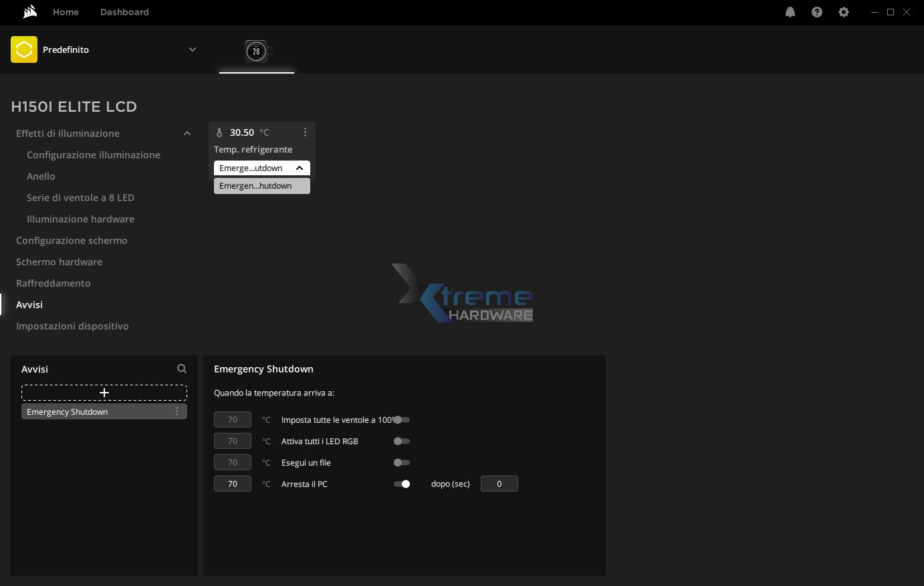This screenshot has height=586, width=924.
Task: Enable 'Imposta tutte le ventole a 100%' toggle
Action: 402,420
